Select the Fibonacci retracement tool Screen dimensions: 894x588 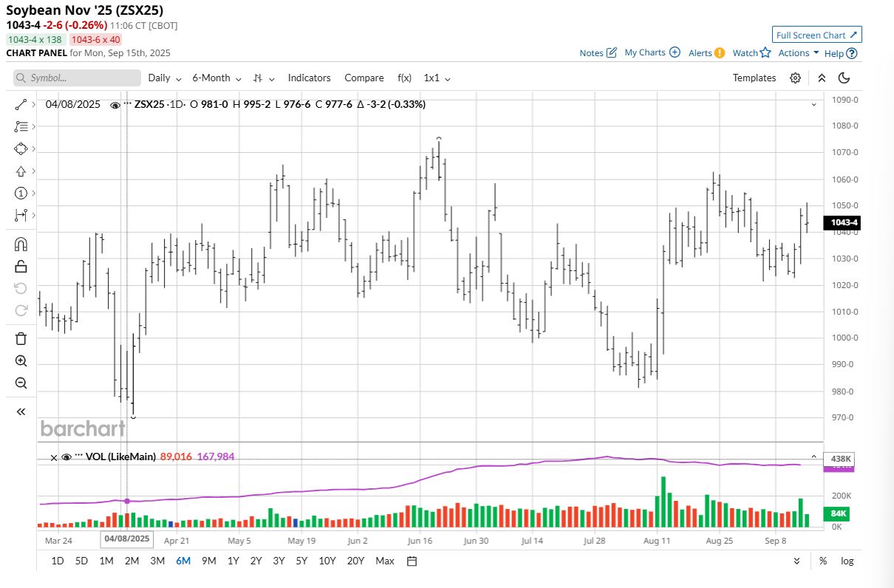(x=21, y=127)
